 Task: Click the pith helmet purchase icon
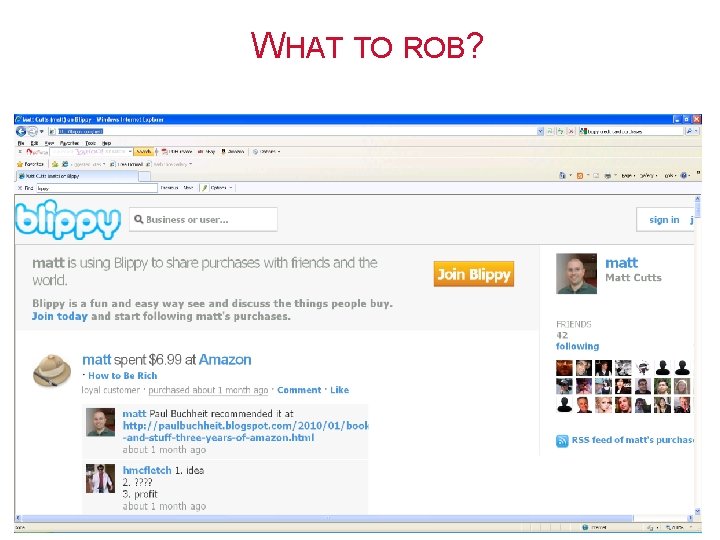click(52, 370)
